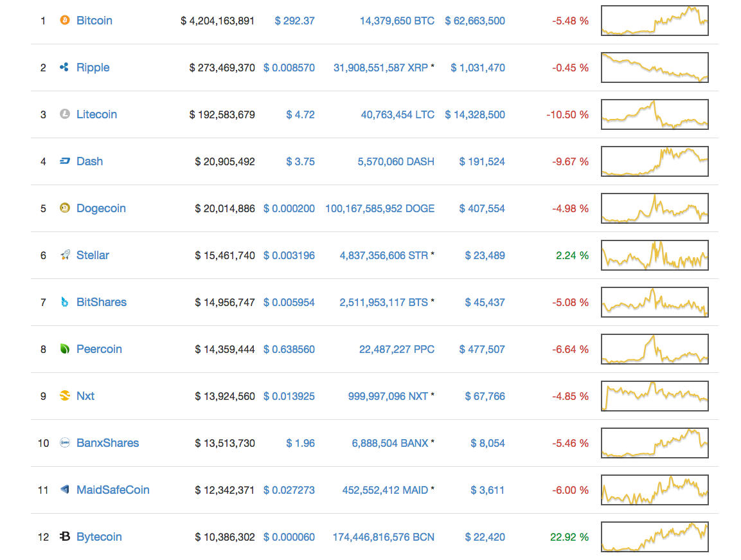
Task: Open the Litecoin link
Action: pos(97,114)
